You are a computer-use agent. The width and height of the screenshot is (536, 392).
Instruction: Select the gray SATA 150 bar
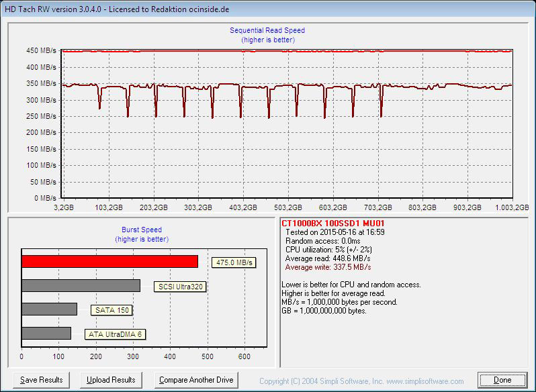point(49,309)
